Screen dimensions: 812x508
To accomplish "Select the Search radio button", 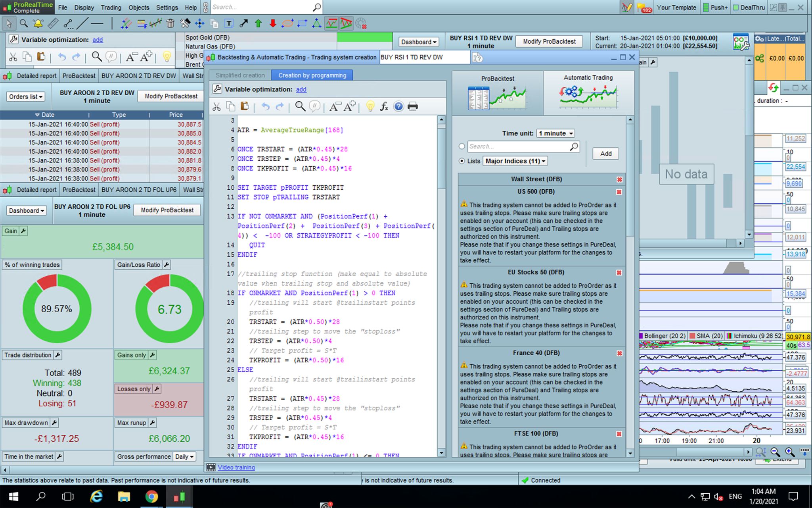I will [x=462, y=146].
